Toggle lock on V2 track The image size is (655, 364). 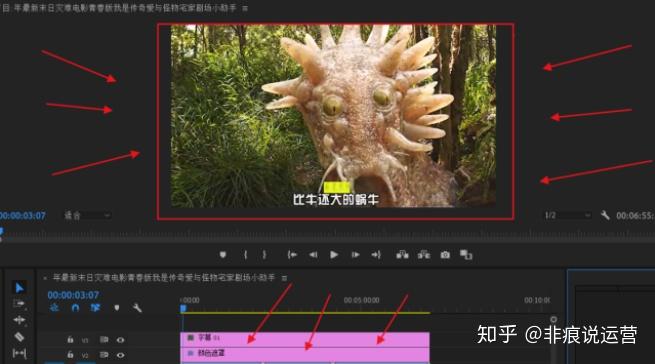click(70, 355)
